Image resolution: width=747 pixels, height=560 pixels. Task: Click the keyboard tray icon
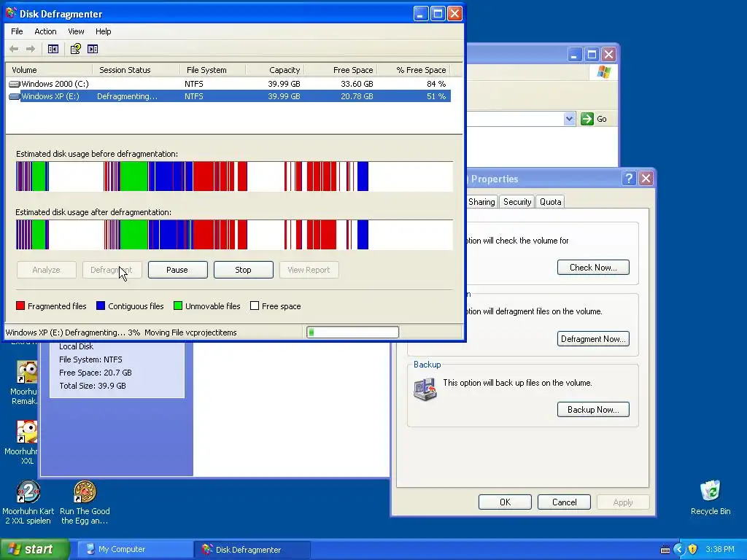click(x=665, y=550)
